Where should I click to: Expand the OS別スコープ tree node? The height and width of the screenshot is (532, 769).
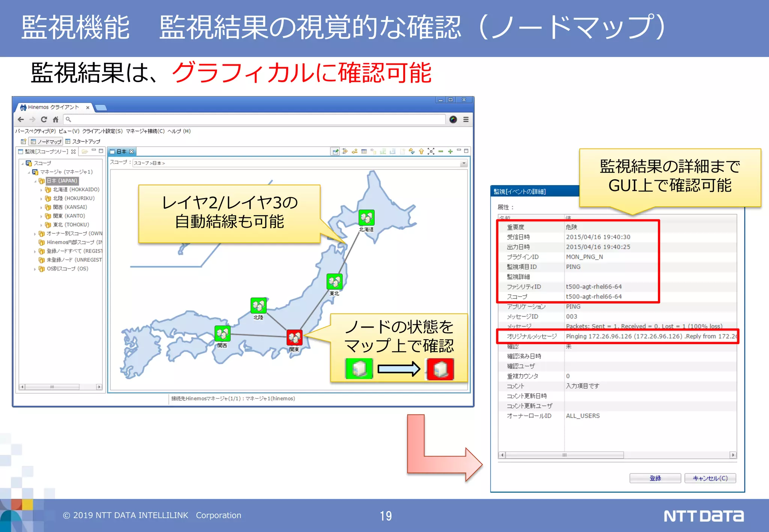point(35,269)
